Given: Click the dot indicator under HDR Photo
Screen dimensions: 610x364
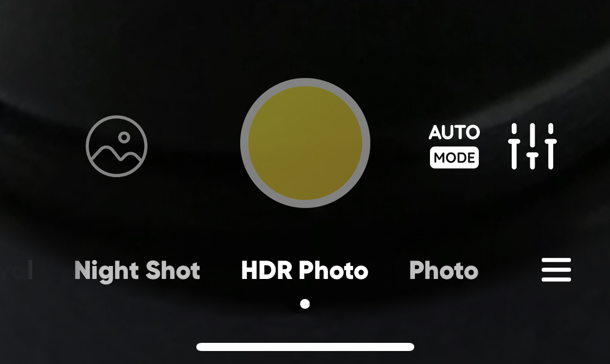Looking at the screenshot, I should tap(305, 304).
